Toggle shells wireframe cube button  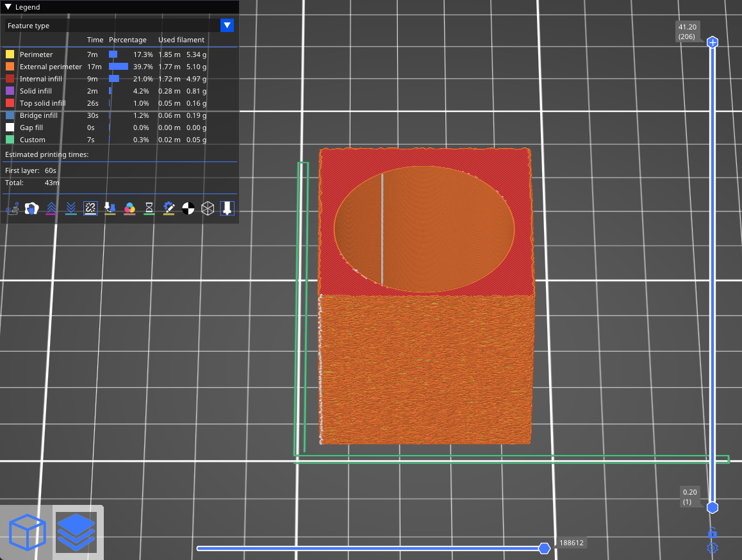point(208,208)
